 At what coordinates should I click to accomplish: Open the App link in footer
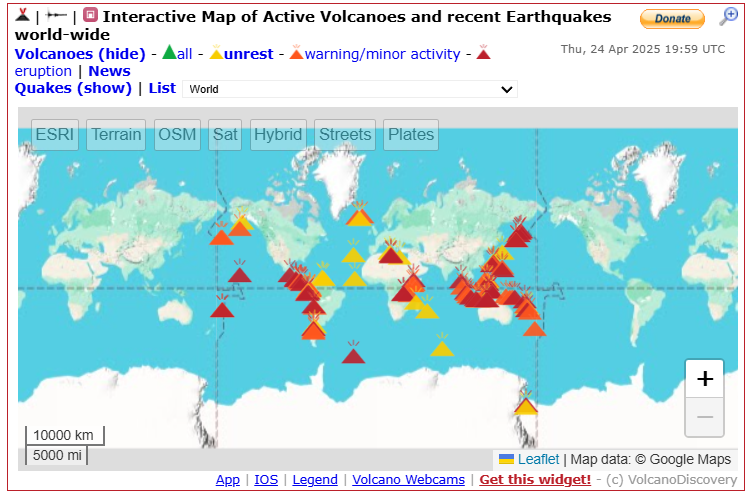pyautogui.click(x=228, y=479)
